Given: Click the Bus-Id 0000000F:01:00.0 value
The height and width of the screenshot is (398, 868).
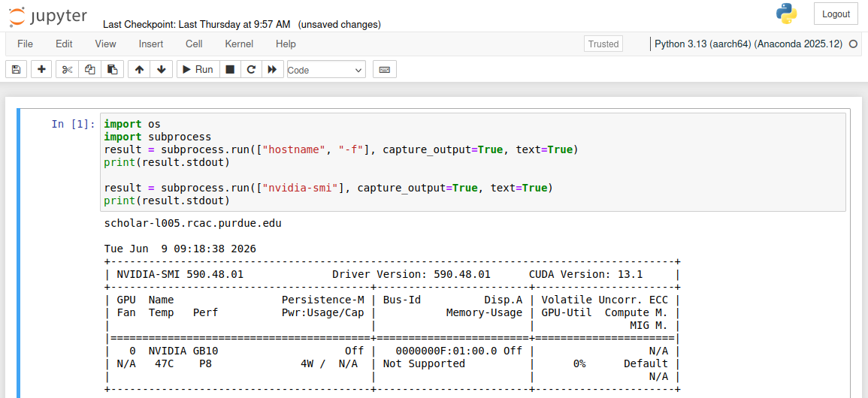Looking at the screenshot, I should coord(446,351).
